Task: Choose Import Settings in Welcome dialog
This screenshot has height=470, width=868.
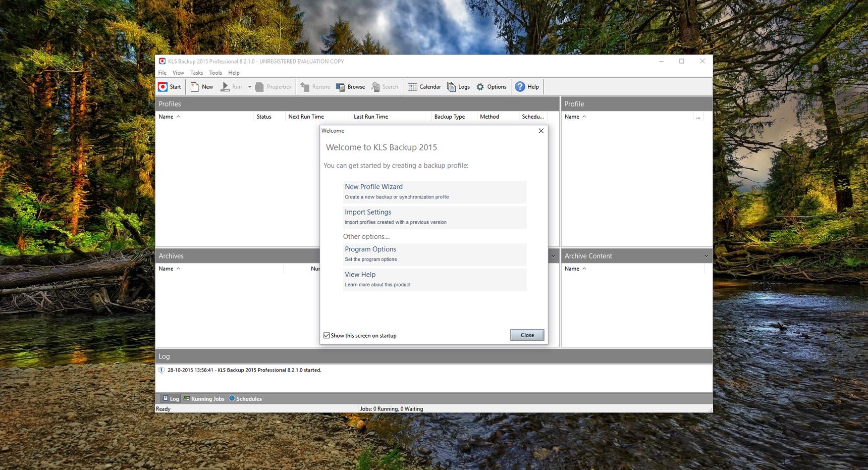Action: [x=435, y=217]
